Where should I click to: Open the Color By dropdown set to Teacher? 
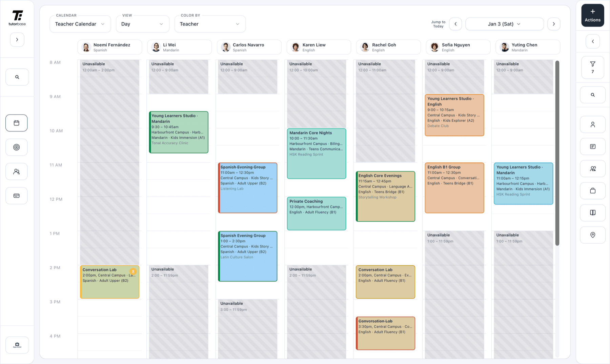coord(210,24)
